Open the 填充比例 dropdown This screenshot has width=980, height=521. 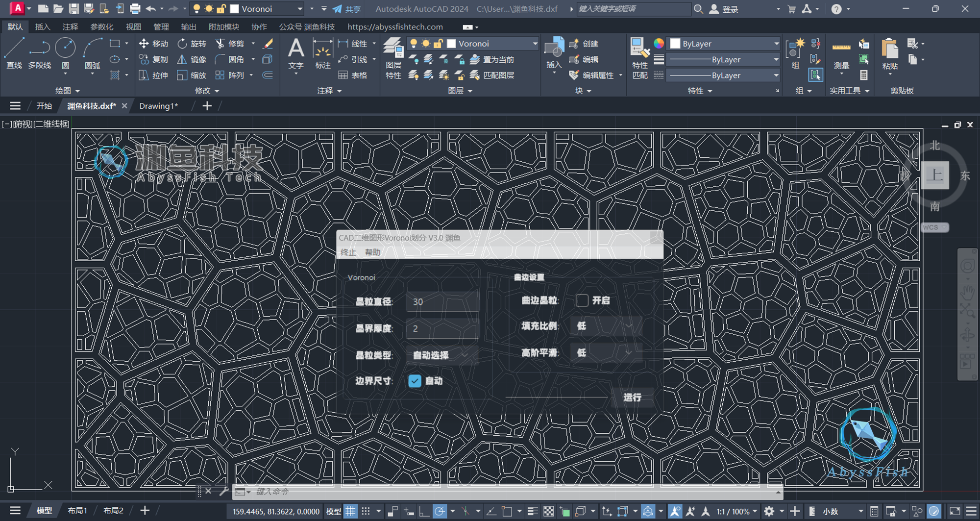click(x=606, y=326)
